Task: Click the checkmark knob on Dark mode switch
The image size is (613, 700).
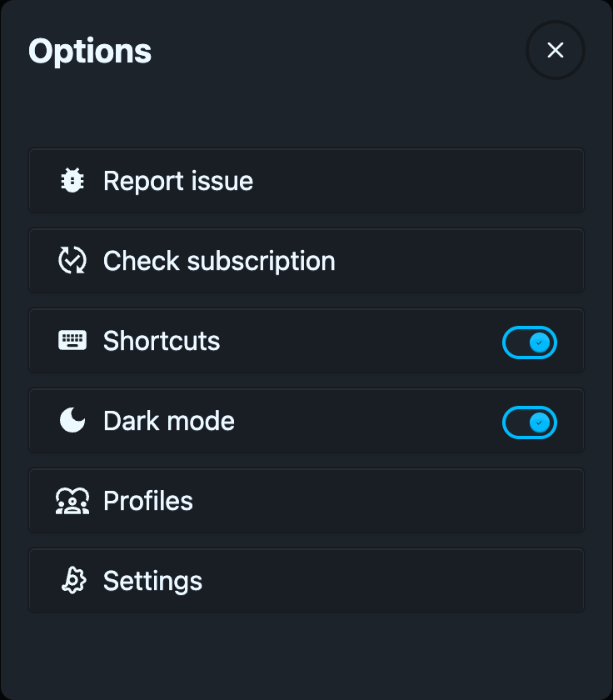Action: point(540,422)
